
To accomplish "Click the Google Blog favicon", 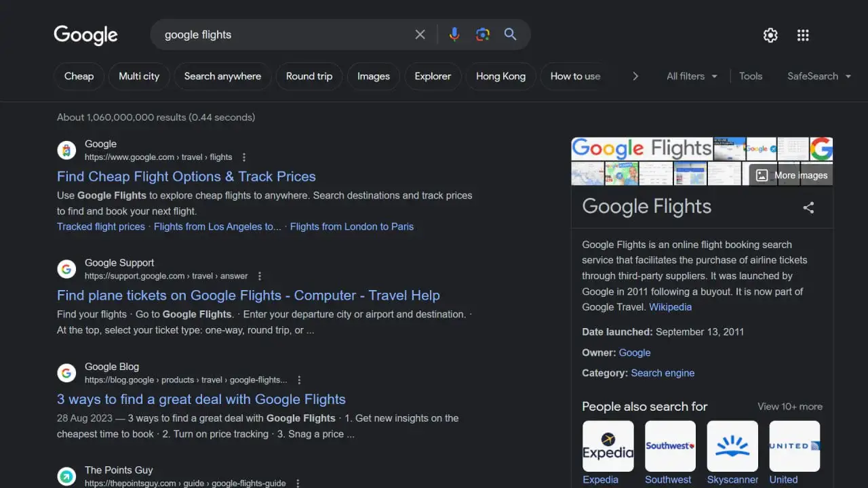I will [66, 373].
